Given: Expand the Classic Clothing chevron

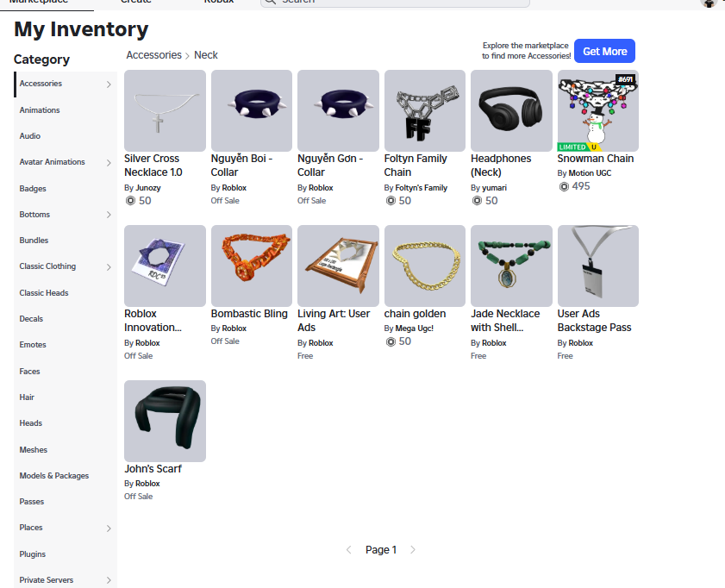Looking at the screenshot, I should [x=109, y=267].
